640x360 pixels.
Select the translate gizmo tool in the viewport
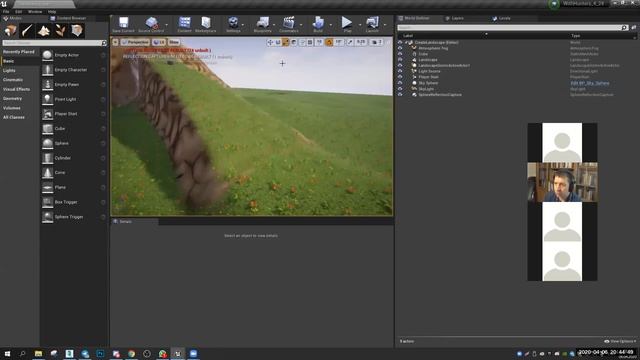270,42
